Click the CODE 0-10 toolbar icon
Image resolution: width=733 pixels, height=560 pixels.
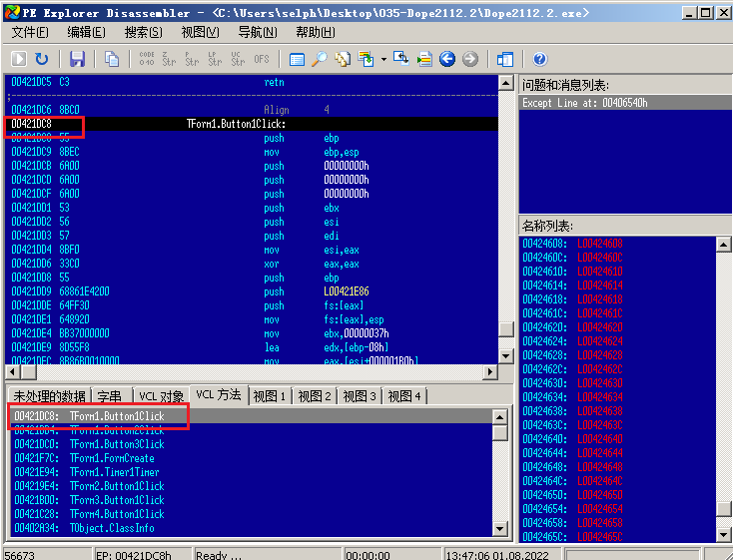click(147, 60)
